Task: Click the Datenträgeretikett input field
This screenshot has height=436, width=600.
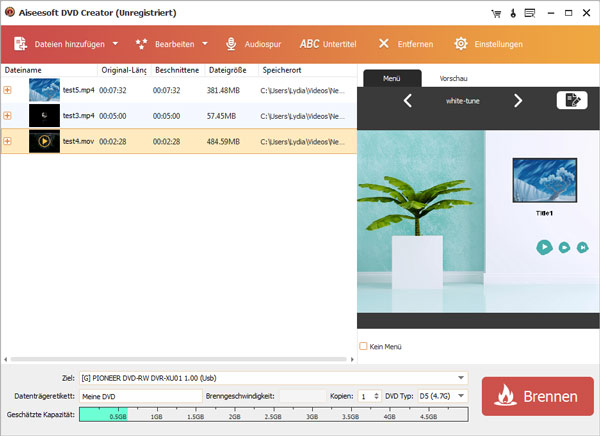Action: [140, 396]
